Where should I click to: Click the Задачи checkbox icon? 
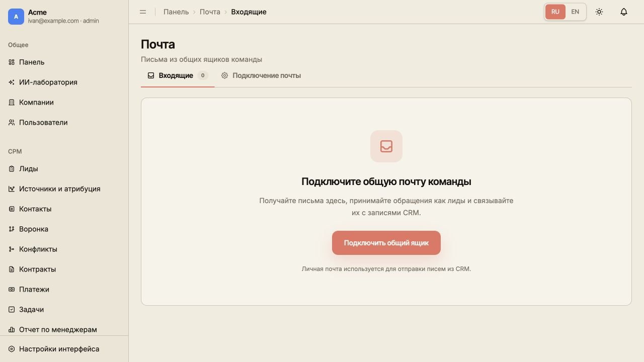pyautogui.click(x=12, y=310)
